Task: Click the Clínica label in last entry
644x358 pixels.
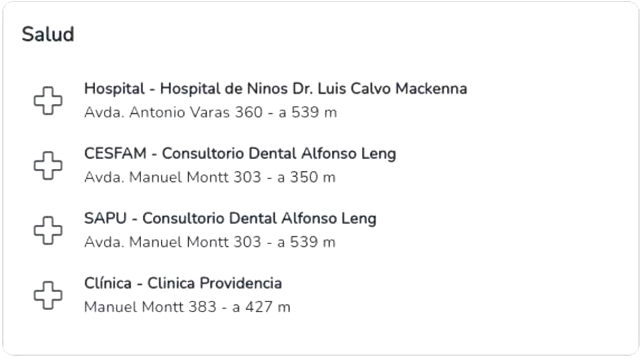Action: click(107, 284)
